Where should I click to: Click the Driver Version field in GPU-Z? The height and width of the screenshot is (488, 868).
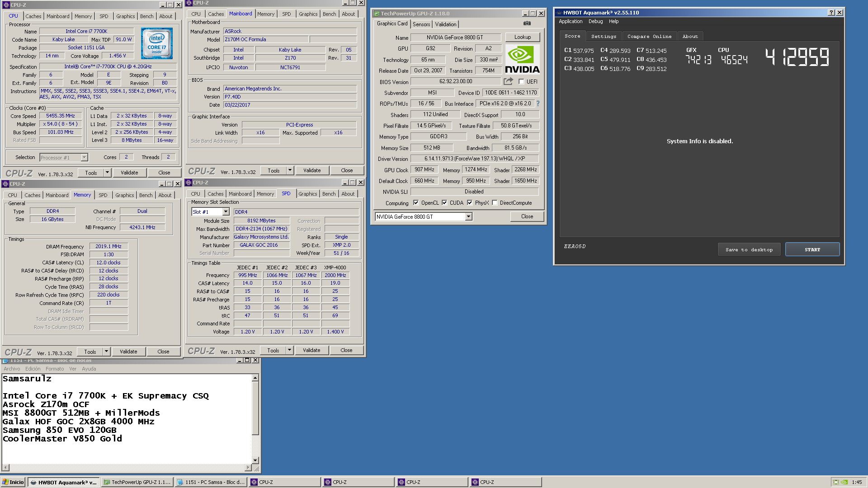(474, 159)
